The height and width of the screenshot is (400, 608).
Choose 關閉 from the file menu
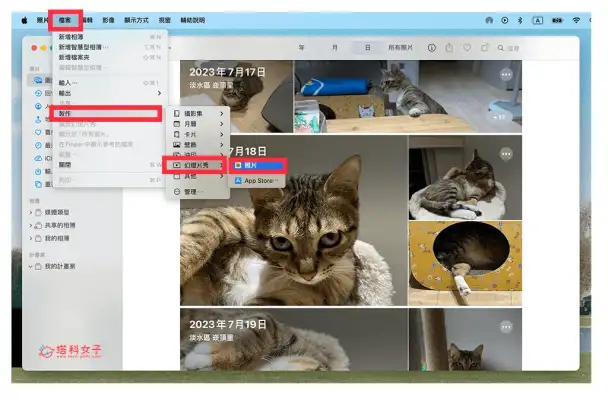(108, 165)
